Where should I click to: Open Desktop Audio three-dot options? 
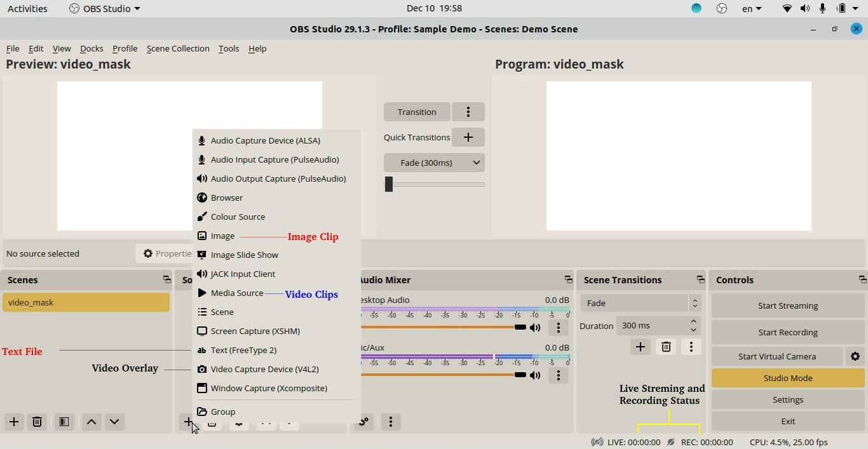pos(559,328)
